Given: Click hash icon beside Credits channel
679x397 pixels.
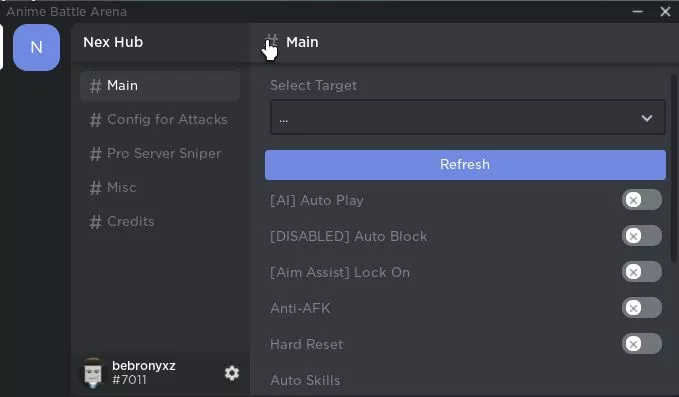Looking at the screenshot, I should coord(95,222).
